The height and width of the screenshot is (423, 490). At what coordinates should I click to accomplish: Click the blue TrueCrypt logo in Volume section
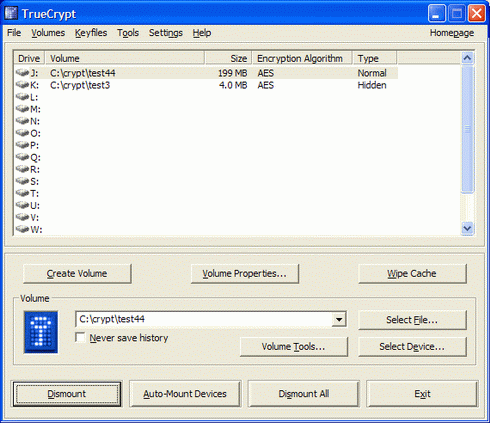tap(41, 332)
